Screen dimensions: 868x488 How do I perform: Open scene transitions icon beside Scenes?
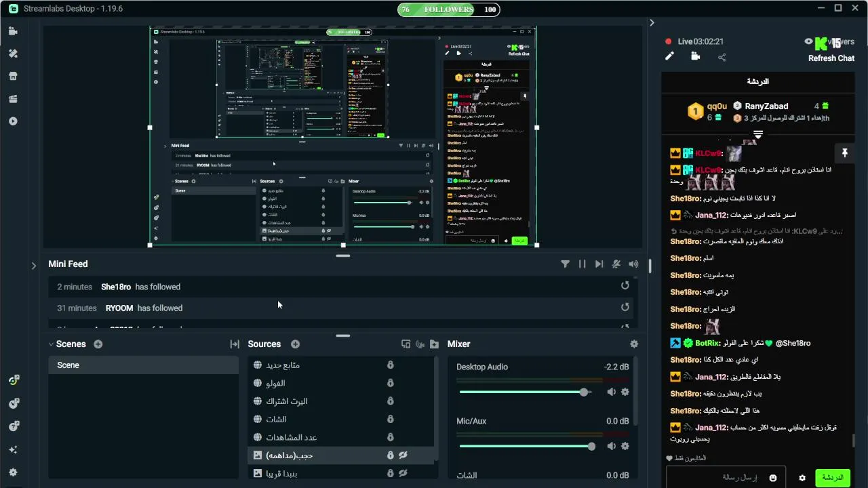click(x=235, y=344)
